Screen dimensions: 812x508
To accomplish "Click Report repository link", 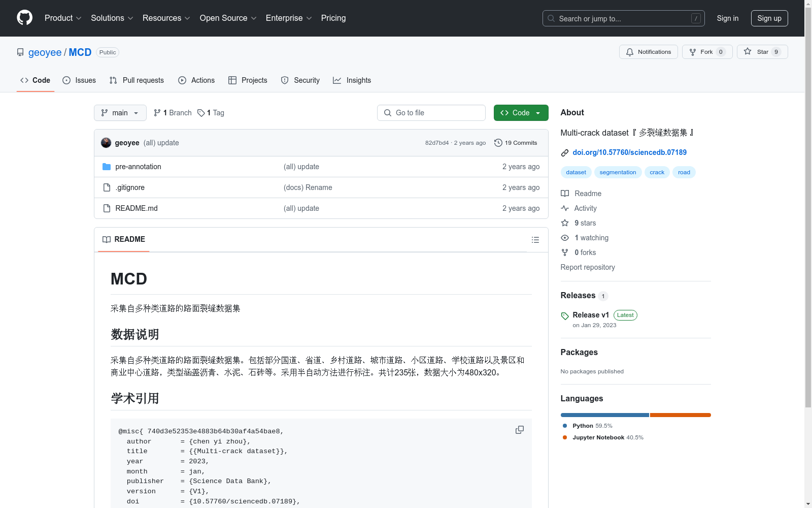I will pyautogui.click(x=588, y=267).
